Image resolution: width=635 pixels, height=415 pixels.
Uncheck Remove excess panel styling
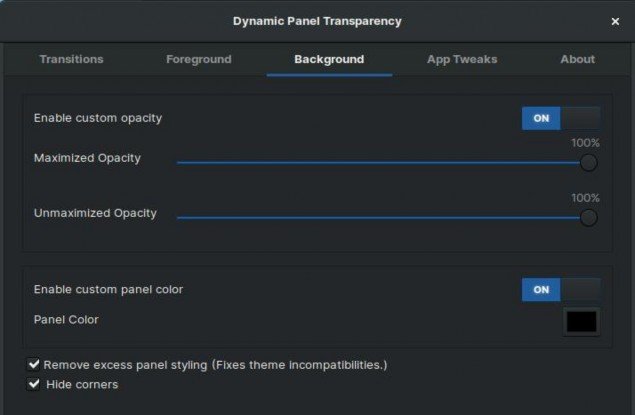point(35,365)
